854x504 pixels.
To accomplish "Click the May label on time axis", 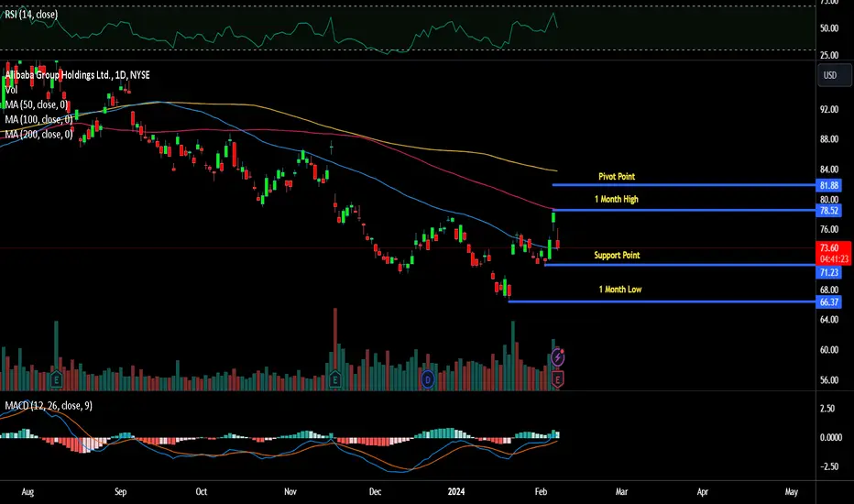I will point(792,491).
